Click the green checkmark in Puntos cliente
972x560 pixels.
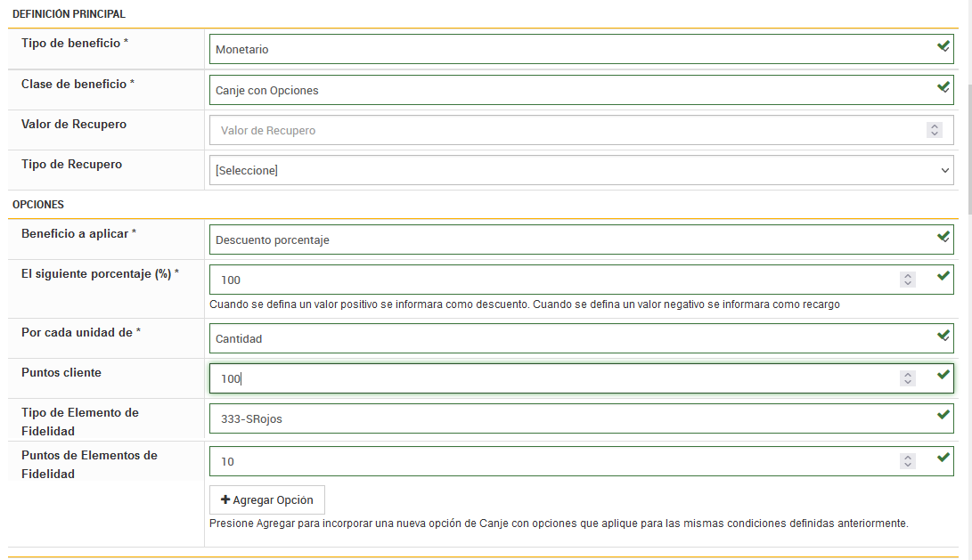(943, 375)
